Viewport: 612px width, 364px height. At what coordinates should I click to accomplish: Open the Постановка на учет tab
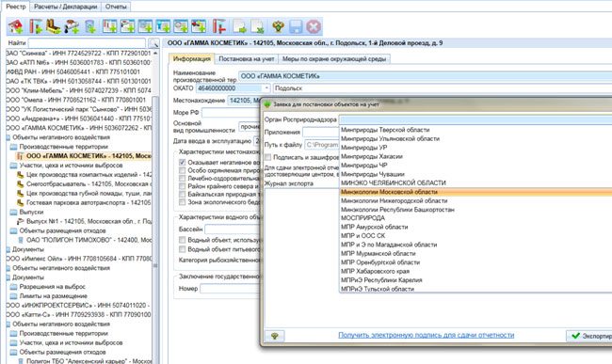[x=247, y=59]
